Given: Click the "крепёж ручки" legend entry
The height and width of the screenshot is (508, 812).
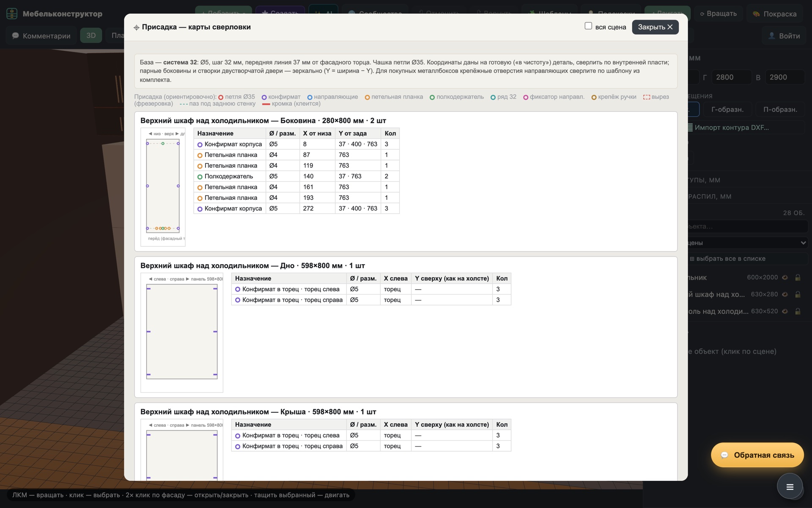Looking at the screenshot, I should point(614,97).
